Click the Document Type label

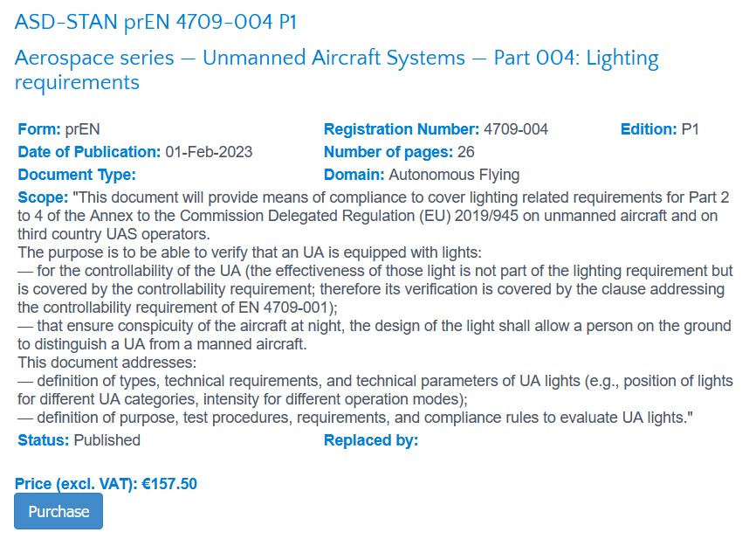77,175
